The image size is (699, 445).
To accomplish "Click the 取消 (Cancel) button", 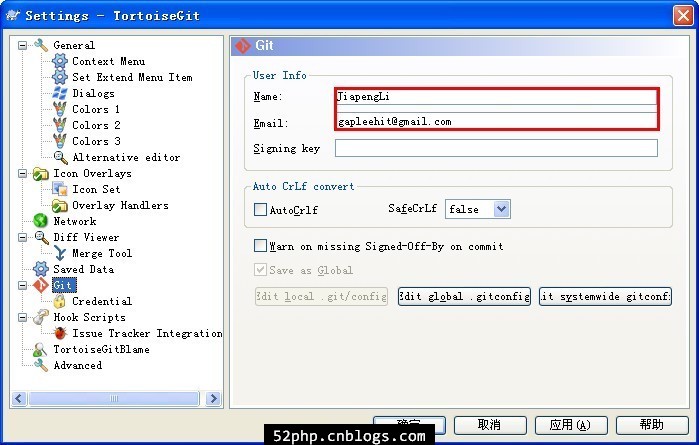I will point(490,425).
